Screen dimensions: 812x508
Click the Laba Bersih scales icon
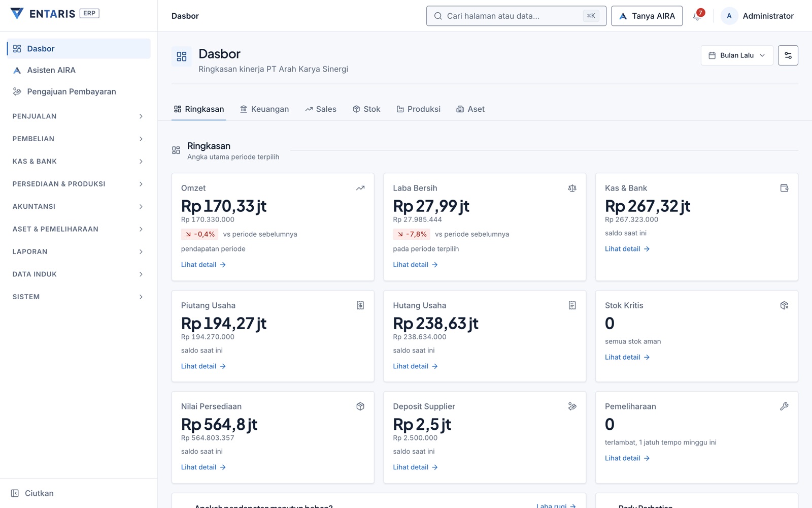pos(572,188)
